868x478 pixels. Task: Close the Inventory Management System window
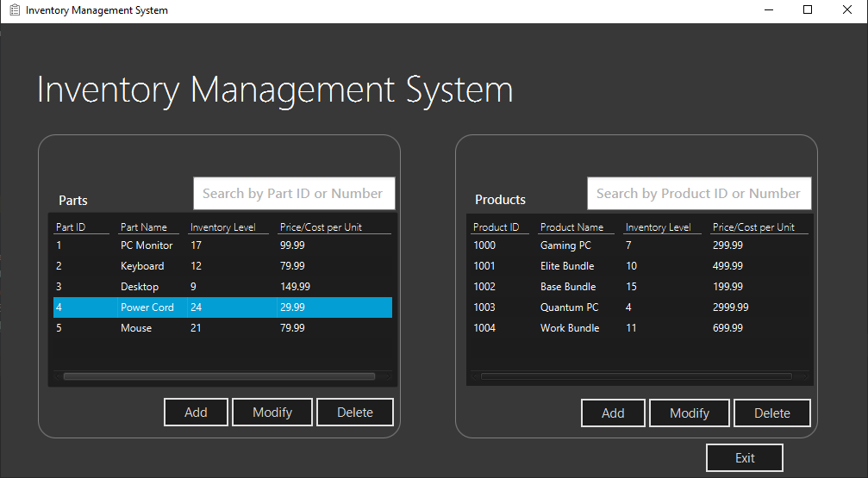coord(847,10)
